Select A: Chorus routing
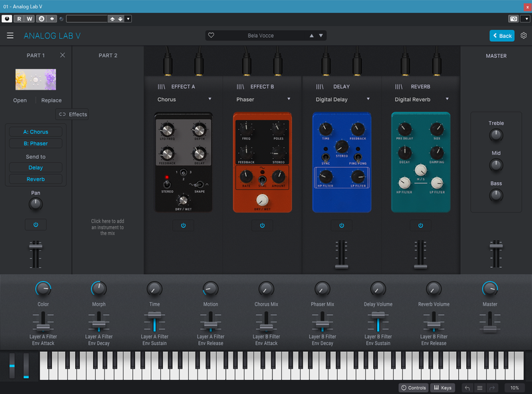This screenshot has width=532, height=394. [x=36, y=132]
